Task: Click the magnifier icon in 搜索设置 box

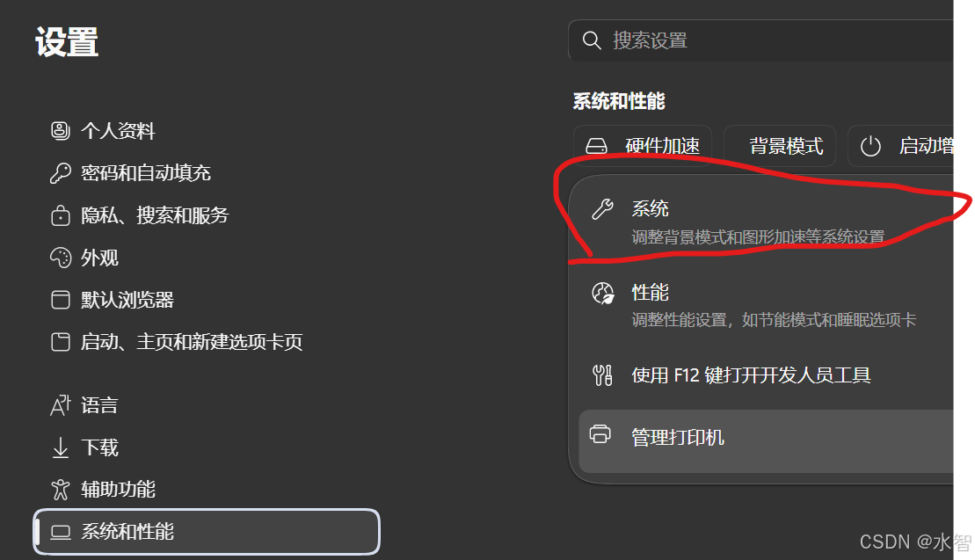Action: pyautogui.click(x=592, y=41)
